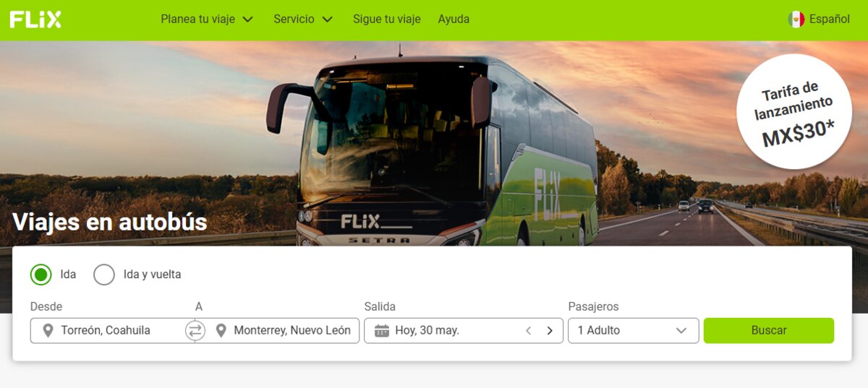Swap origin and destination cities
This screenshot has width=868, height=388.
tap(195, 331)
